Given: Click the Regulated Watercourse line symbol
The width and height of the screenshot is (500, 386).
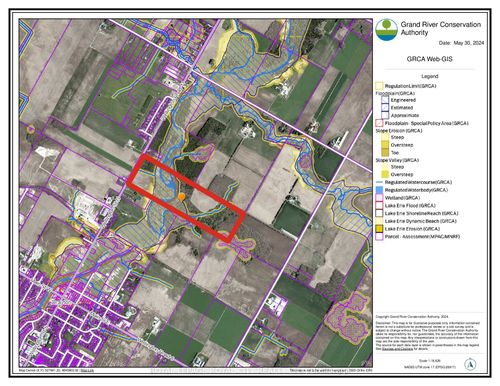Looking at the screenshot, I should [x=380, y=182].
